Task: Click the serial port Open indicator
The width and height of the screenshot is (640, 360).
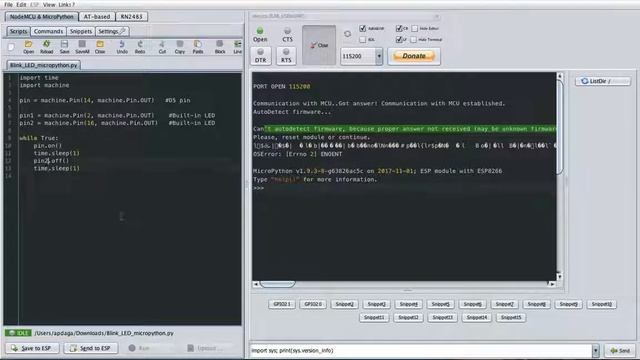Action: [260, 35]
